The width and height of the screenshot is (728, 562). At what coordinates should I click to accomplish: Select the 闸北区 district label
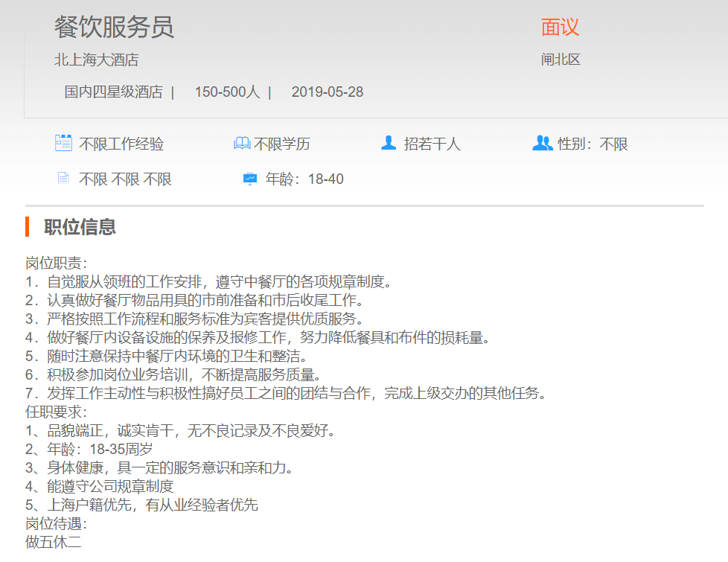(x=561, y=60)
